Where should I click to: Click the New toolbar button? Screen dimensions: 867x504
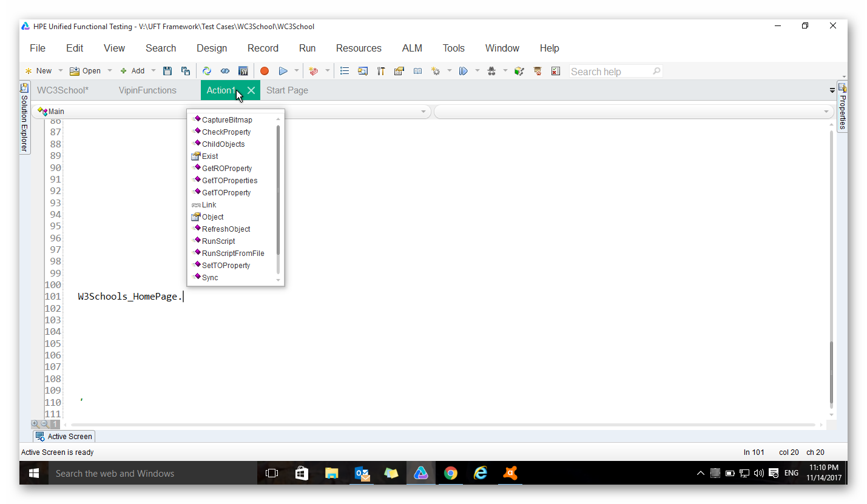tap(38, 71)
